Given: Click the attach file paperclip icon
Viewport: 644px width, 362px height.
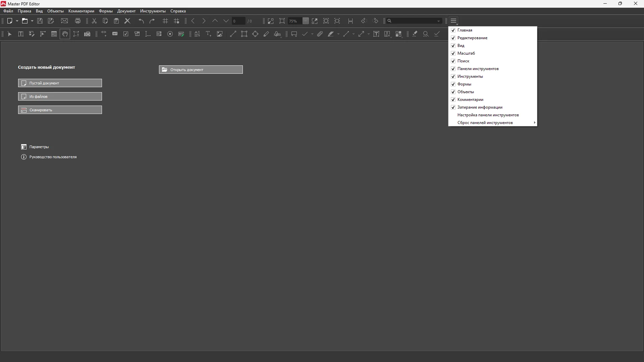Looking at the screenshot, I should coord(320,34).
